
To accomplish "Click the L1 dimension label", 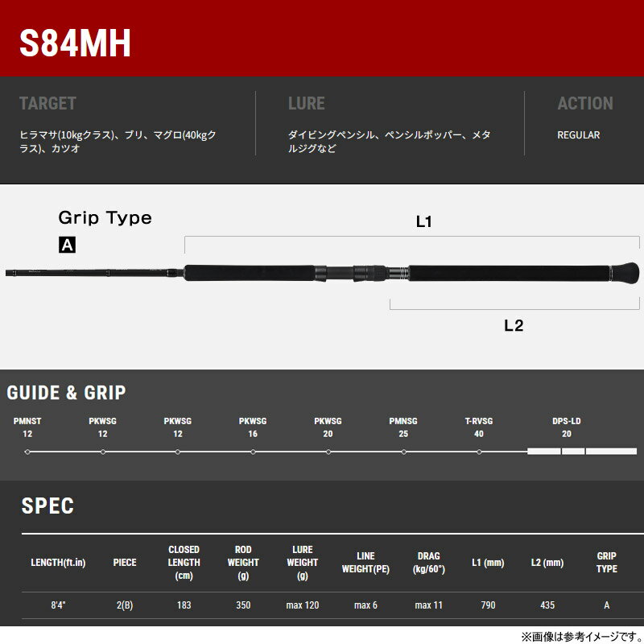I will pos(423,222).
